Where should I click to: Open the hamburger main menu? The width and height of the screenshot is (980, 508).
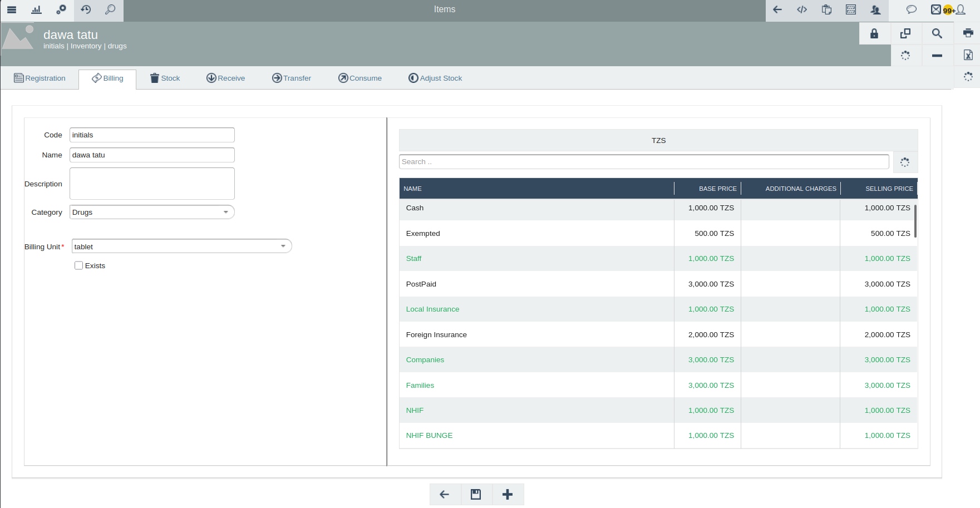(x=12, y=9)
